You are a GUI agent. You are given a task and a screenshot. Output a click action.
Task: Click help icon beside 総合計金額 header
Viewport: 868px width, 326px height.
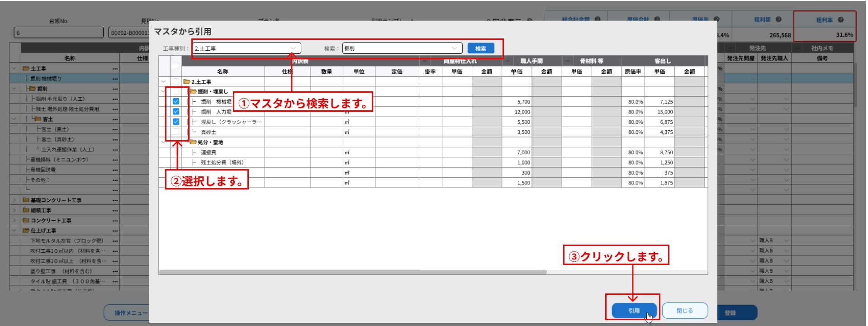point(598,19)
